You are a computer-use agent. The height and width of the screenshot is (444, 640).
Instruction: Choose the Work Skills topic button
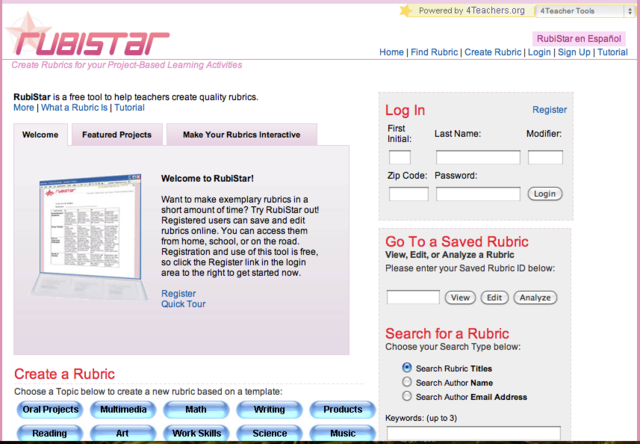(196, 433)
